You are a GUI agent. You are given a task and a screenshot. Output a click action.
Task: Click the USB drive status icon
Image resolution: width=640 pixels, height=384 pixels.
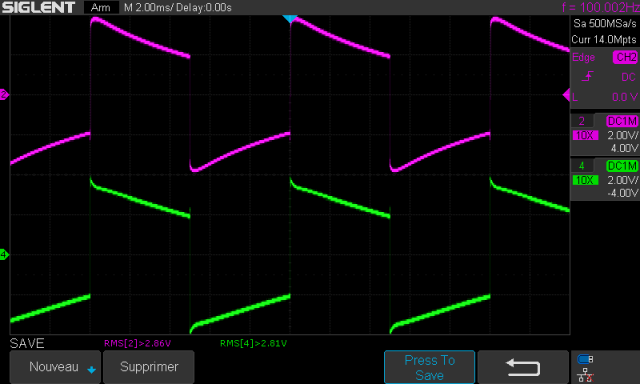[585, 359]
